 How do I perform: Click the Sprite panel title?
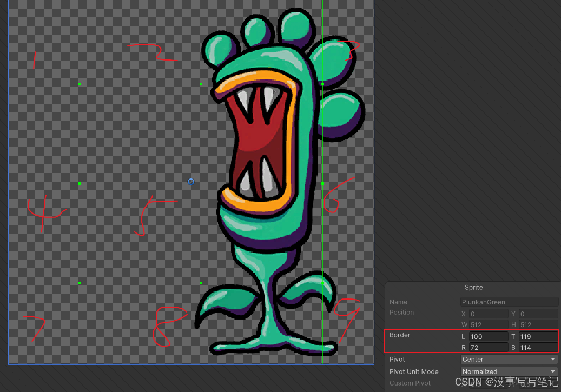click(474, 288)
